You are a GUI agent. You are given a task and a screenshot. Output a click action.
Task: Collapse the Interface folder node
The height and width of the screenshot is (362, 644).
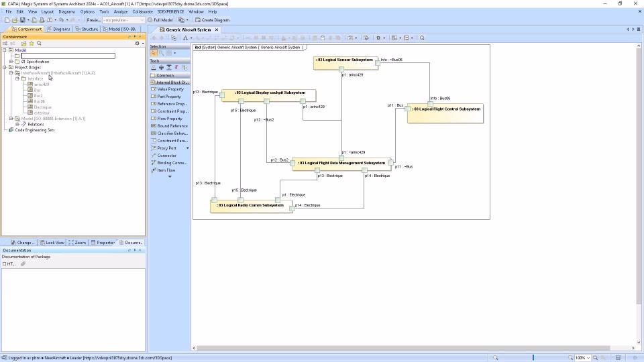pos(17,78)
